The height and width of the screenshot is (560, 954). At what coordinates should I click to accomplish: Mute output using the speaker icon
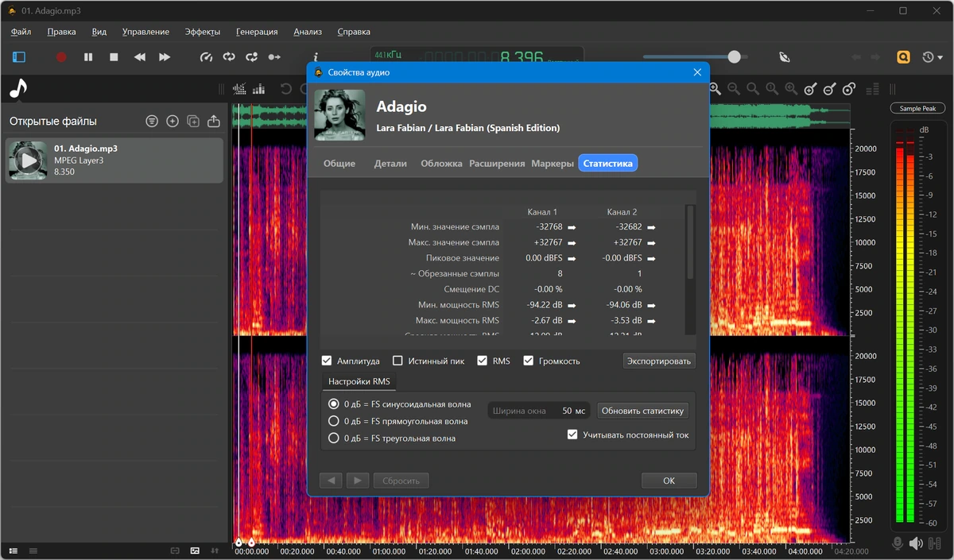916,543
